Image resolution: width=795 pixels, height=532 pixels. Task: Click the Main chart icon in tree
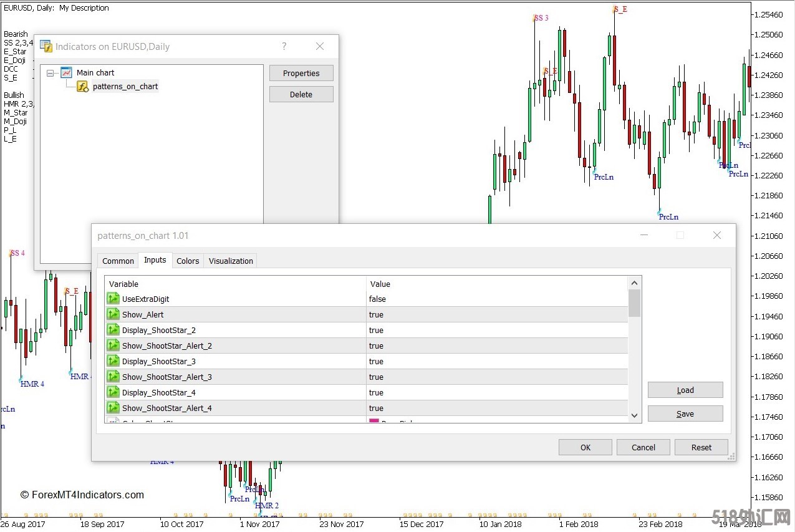(x=66, y=72)
